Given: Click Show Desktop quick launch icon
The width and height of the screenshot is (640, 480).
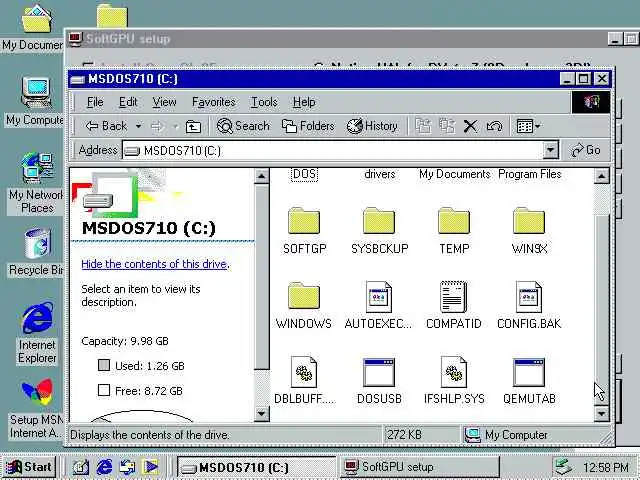Looking at the screenshot, I should click(81, 467).
